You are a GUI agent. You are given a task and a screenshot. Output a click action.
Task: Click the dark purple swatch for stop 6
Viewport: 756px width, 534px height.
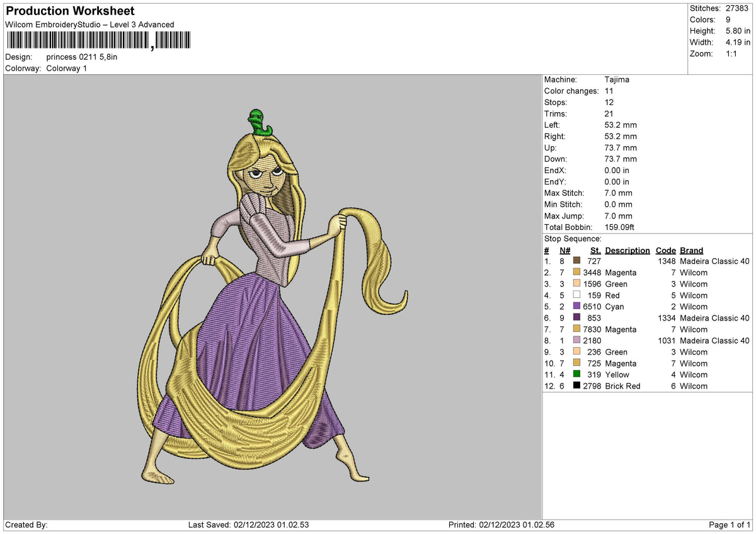click(576, 318)
